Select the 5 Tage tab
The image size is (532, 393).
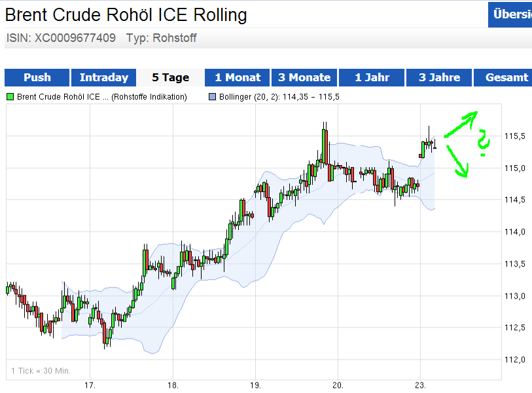[x=170, y=77]
